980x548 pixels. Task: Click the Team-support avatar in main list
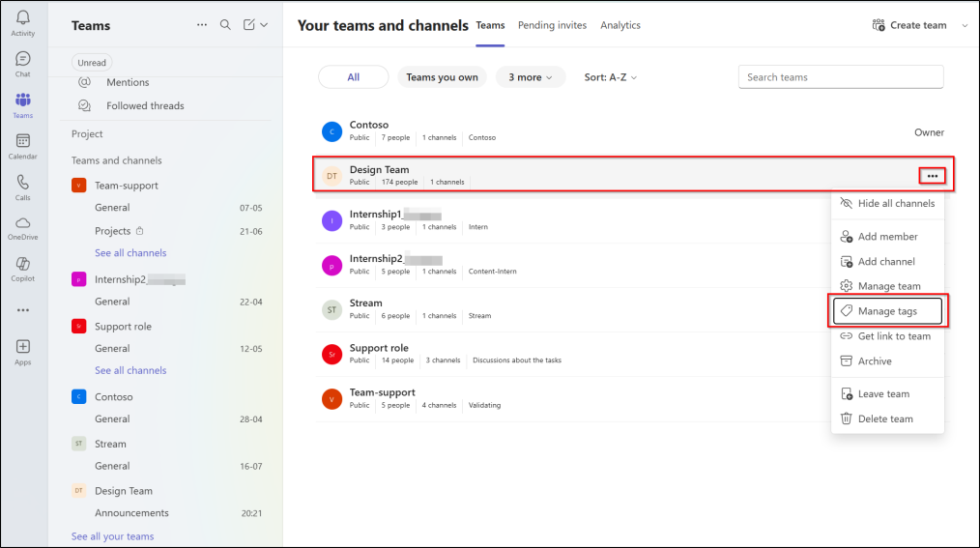pyautogui.click(x=331, y=398)
